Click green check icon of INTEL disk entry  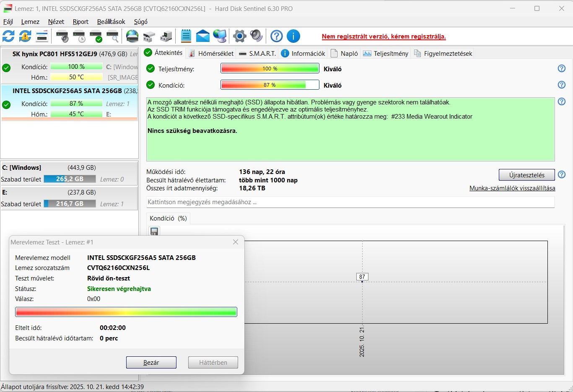pos(6,104)
